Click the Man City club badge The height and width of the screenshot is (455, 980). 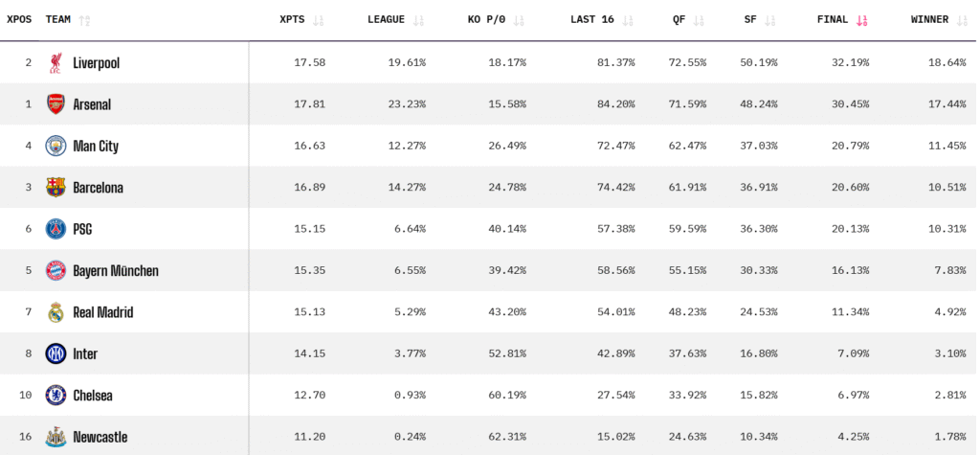56,146
